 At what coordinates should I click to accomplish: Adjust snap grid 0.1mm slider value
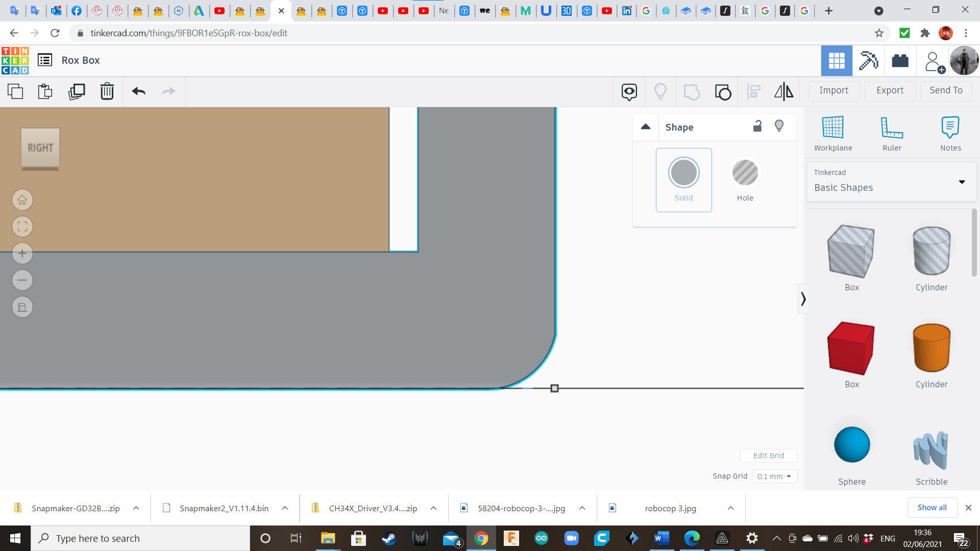point(773,477)
